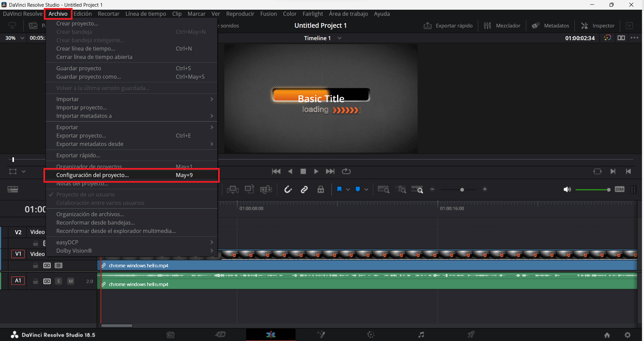
Task: Open the Ayuda menu
Action: click(382, 14)
